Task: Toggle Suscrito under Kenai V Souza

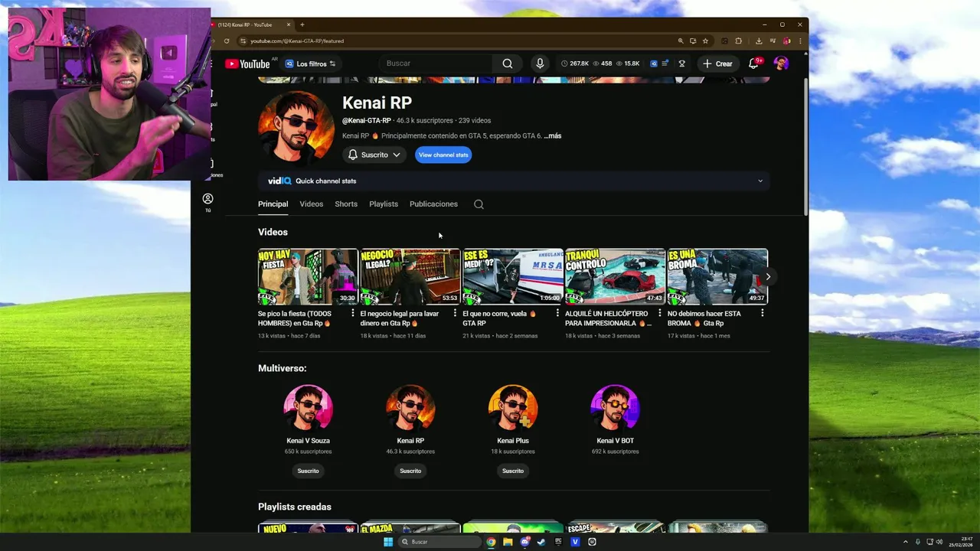Action: (x=308, y=471)
